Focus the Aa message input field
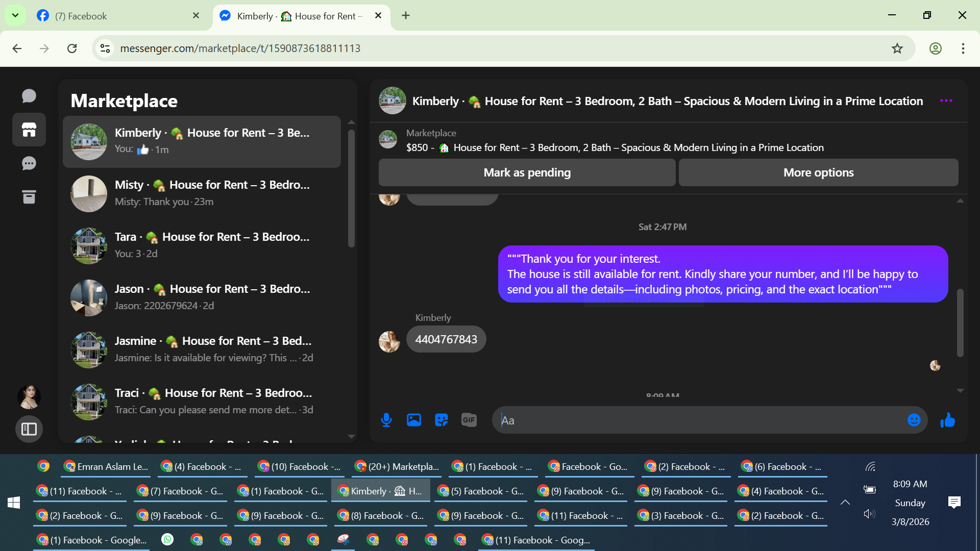This screenshot has width=980, height=551. 699,420
